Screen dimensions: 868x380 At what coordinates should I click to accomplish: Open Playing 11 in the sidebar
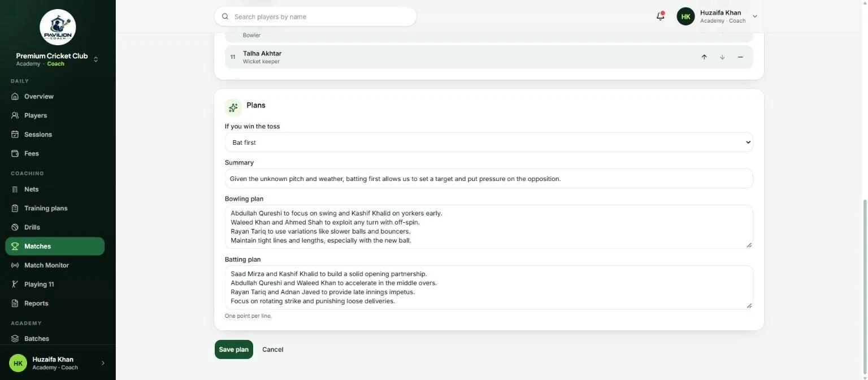coord(55,284)
